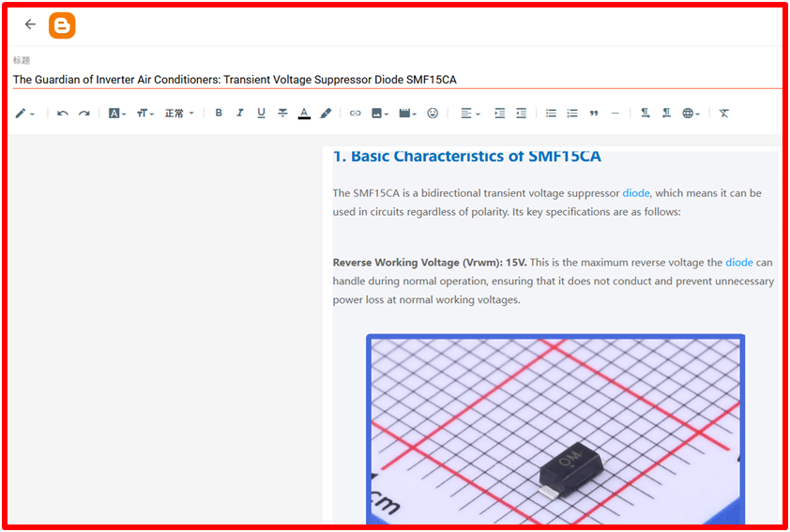Toggle bold formatting
Screen dimensions: 790x532
coord(219,114)
